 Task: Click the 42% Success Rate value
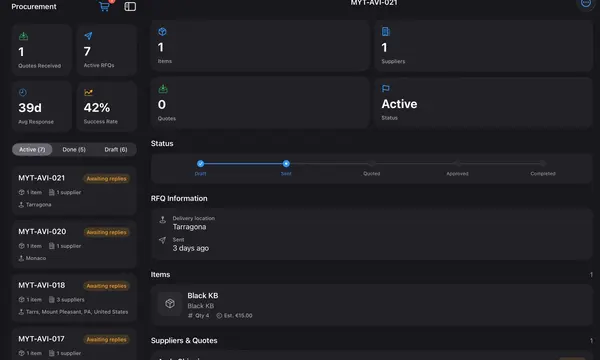coord(97,108)
